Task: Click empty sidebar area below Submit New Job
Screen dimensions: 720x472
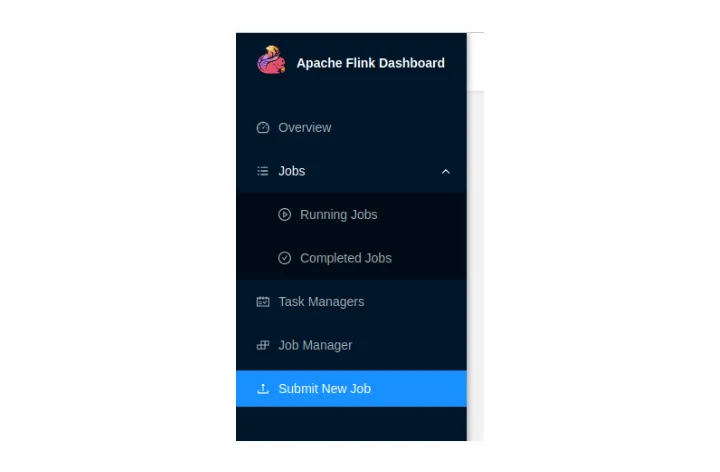Action: [x=351, y=424]
